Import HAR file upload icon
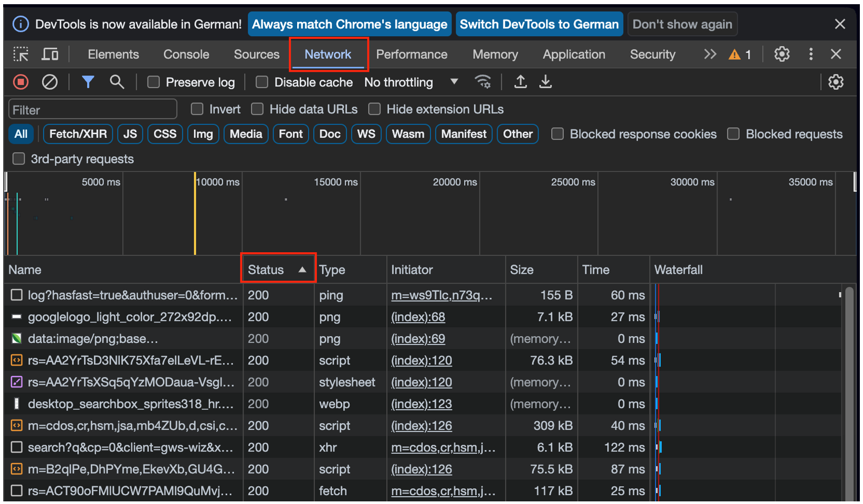863x504 pixels. [x=520, y=82]
